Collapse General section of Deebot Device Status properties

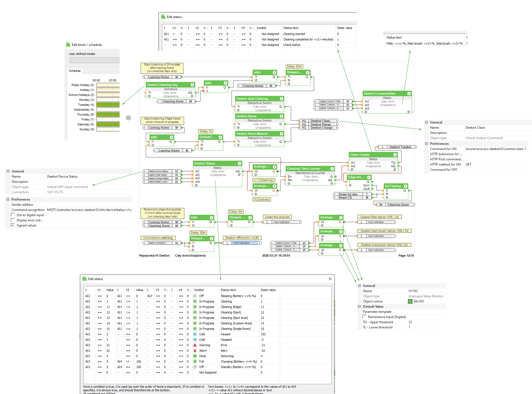tap(8, 171)
